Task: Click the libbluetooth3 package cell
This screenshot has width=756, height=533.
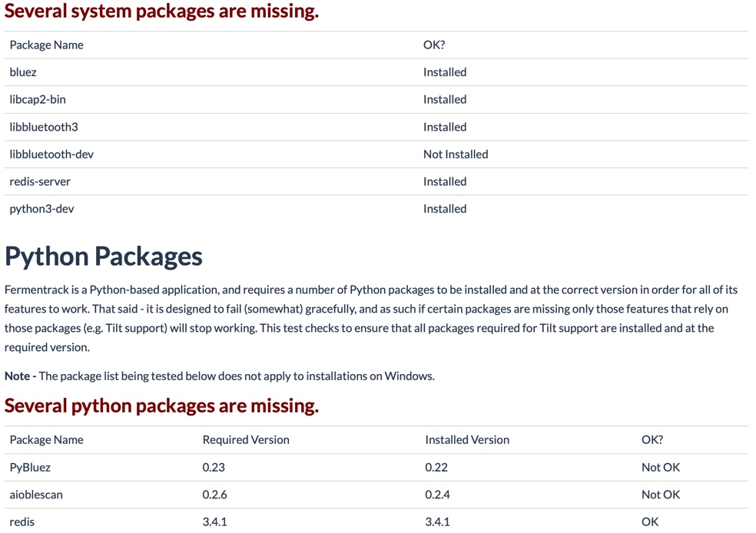Action: click(x=44, y=127)
